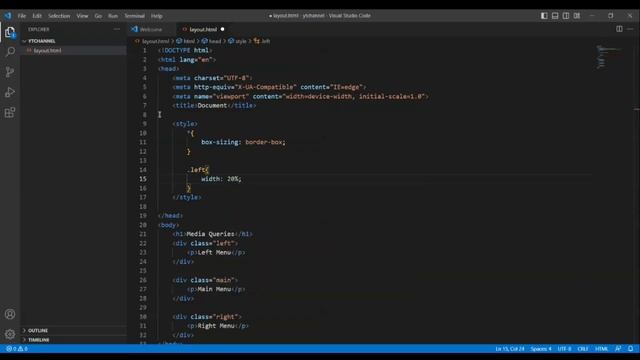The height and width of the screenshot is (360, 640).
Task: Open Accounts icon in activity bar
Action: click(x=10, y=314)
